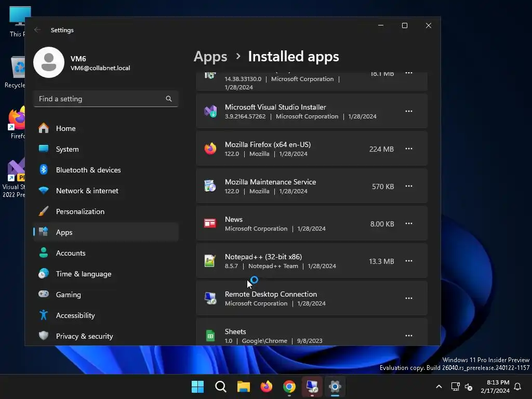Click the News app icon
Image resolution: width=532 pixels, height=399 pixels.
(210, 223)
